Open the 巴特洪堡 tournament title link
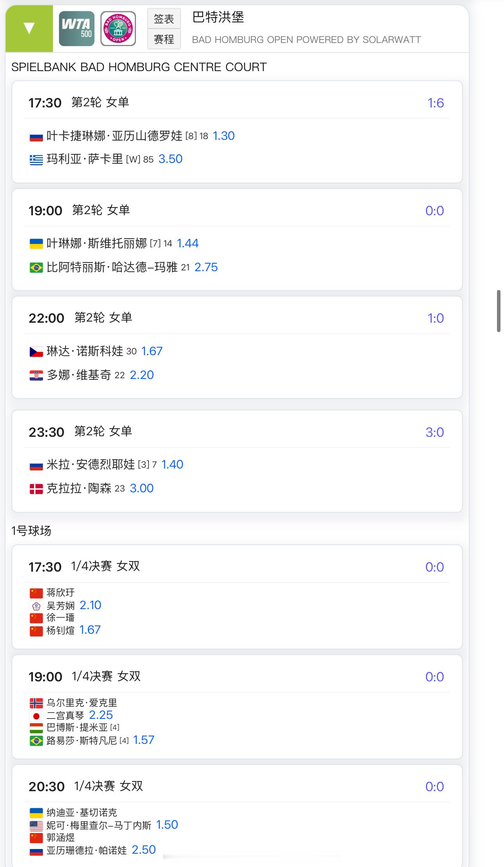504x867 pixels. click(x=218, y=17)
